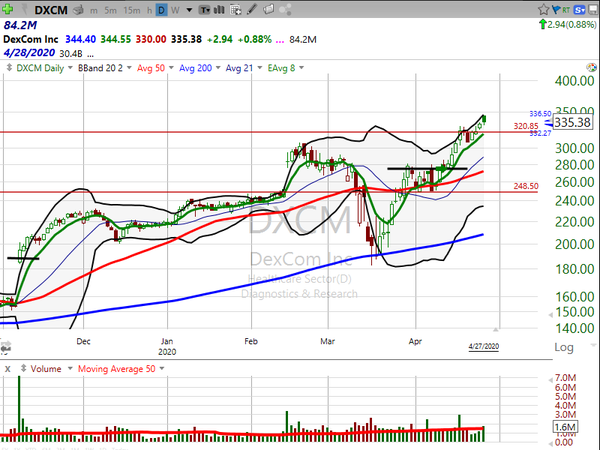Click the add indicator table-plus icon
Image resolution: width=600 pixels, height=450 pixels.
(236, 10)
